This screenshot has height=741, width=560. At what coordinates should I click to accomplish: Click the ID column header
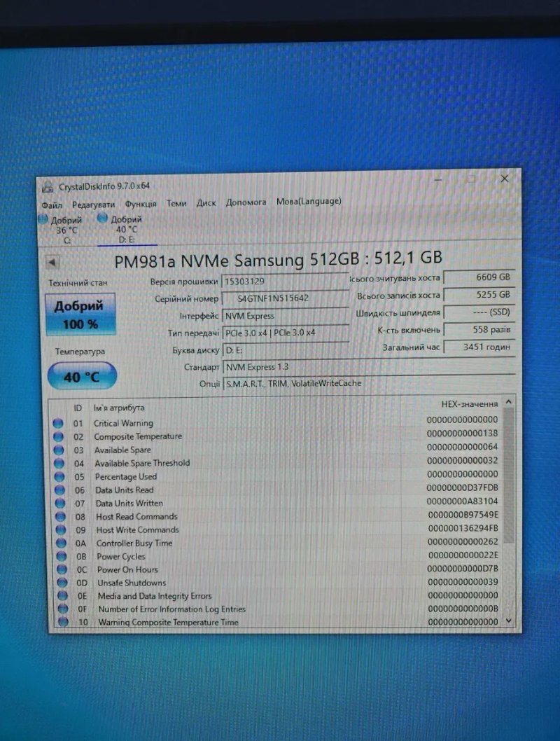pyautogui.click(x=78, y=408)
